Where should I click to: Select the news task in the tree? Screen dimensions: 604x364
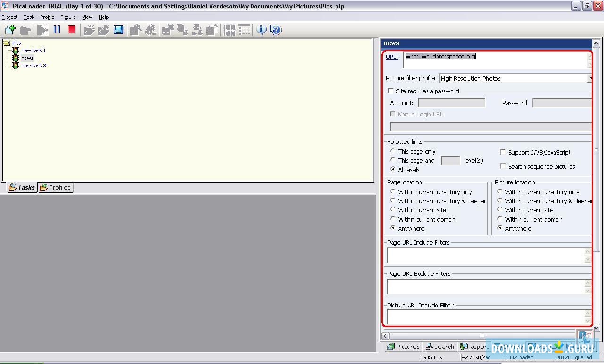pyautogui.click(x=27, y=58)
